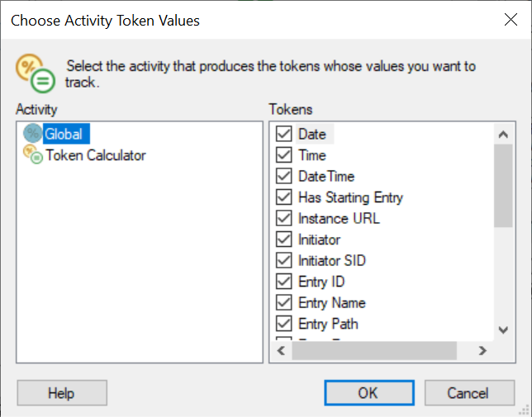Screen dimensions: 532x417
Task: Toggle the Time token checkbox
Action: 284,155
